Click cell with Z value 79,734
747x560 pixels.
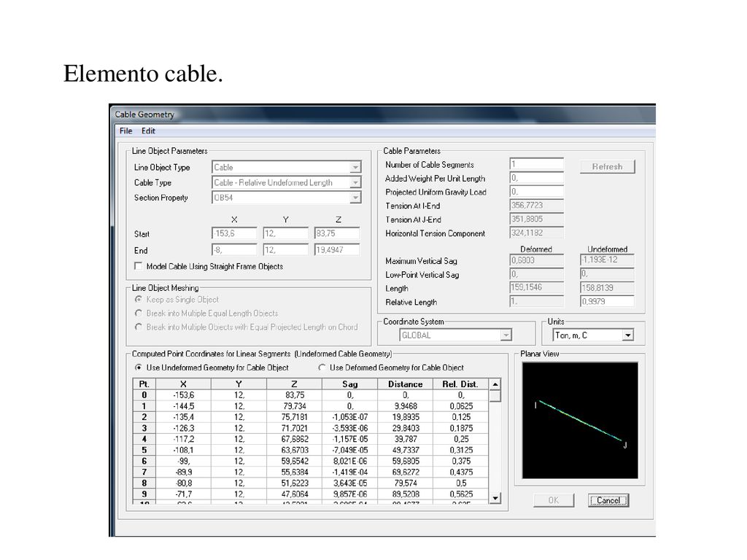pyautogui.click(x=295, y=406)
